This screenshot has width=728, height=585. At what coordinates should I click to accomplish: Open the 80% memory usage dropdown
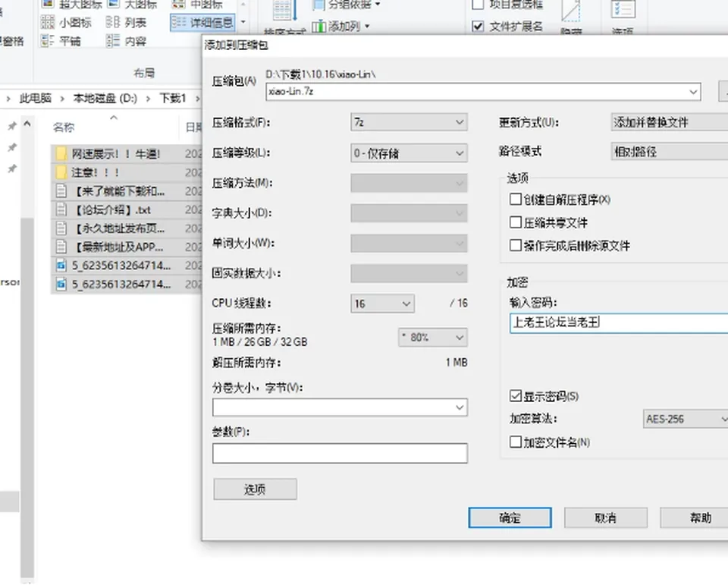click(x=433, y=338)
